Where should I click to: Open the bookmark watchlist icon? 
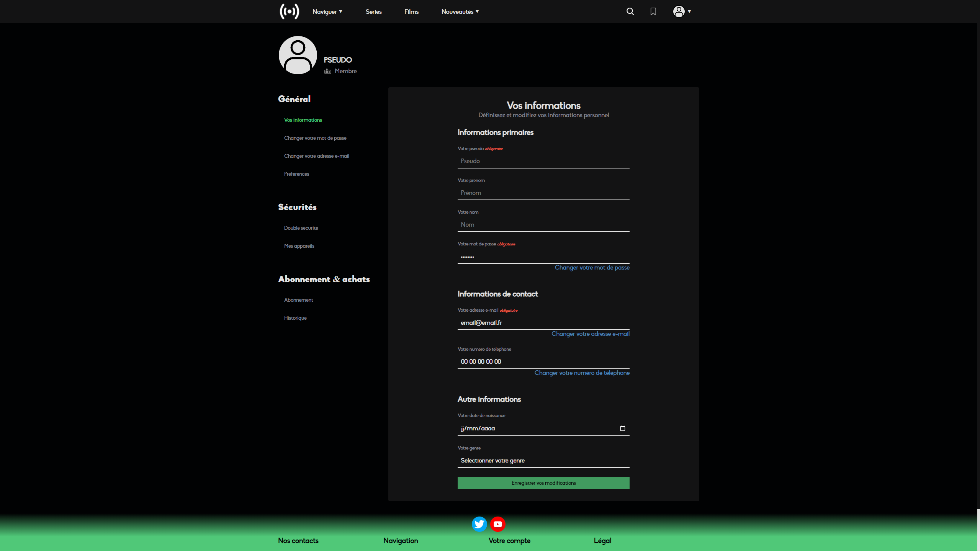click(653, 11)
